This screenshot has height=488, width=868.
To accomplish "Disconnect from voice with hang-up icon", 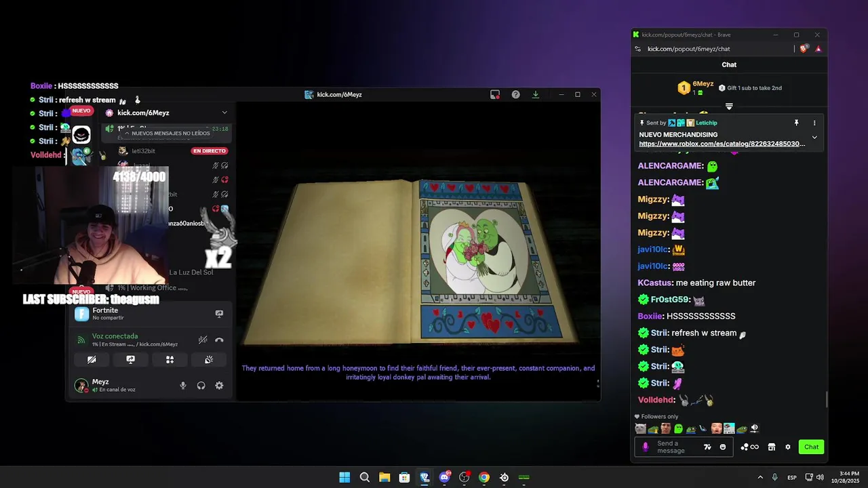I will [219, 340].
